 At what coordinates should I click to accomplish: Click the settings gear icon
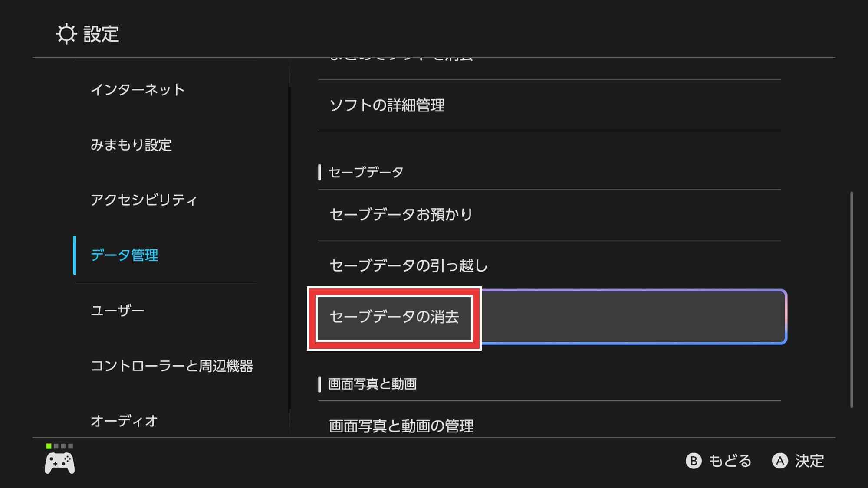coord(66,34)
